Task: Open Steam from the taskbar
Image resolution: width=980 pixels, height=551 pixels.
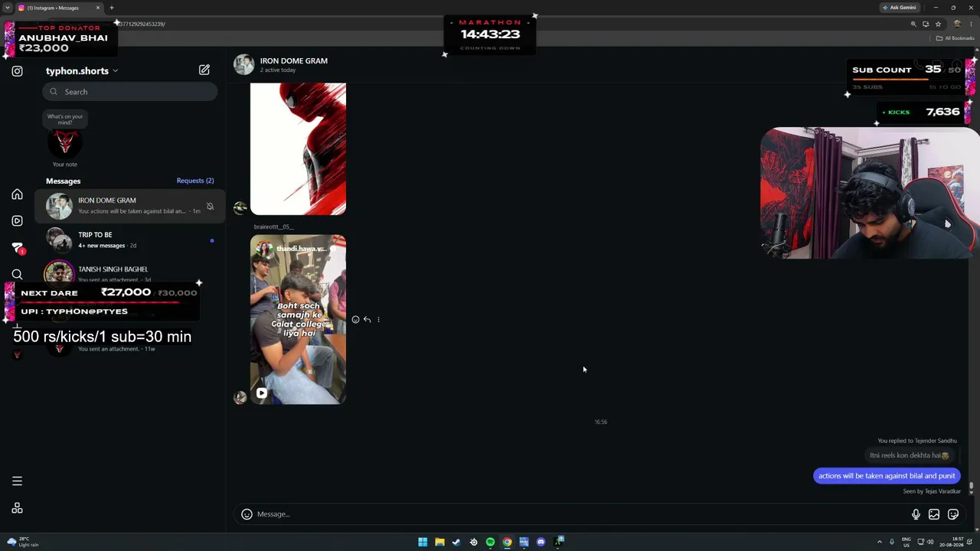Action: (x=456, y=542)
